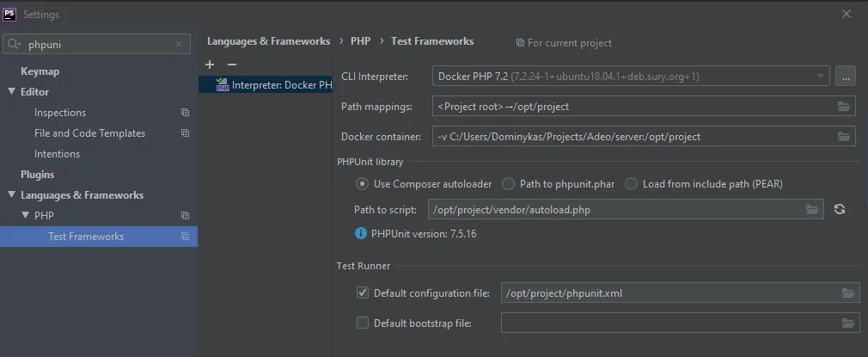
Task: Go to Plugins settings page
Action: click(37, 175)
